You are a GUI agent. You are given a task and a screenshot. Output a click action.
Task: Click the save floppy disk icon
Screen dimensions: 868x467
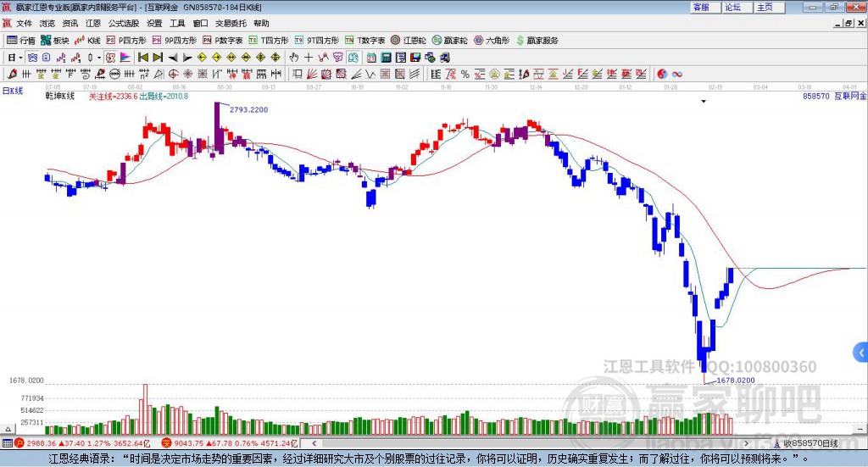(415, 58)
